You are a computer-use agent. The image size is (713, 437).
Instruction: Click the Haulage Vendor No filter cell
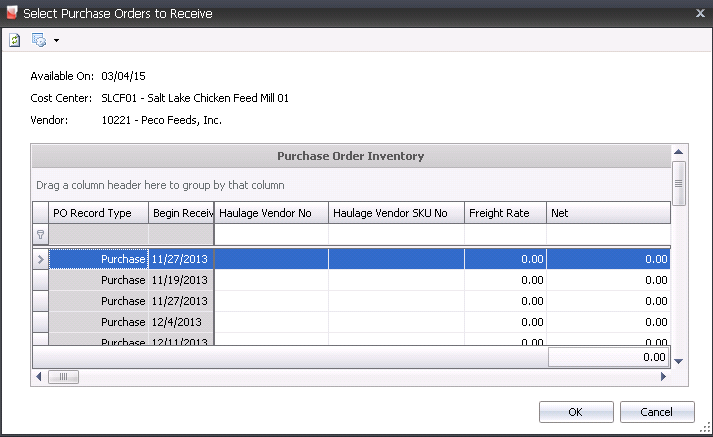271,234
